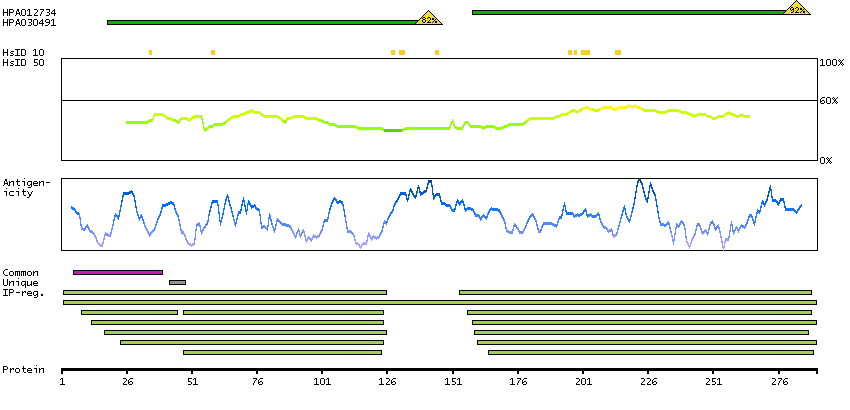This screenshot has height=410, width=850.
Task: Click the leftmost yellow HsID 10 marker
Action: (150, 52)
